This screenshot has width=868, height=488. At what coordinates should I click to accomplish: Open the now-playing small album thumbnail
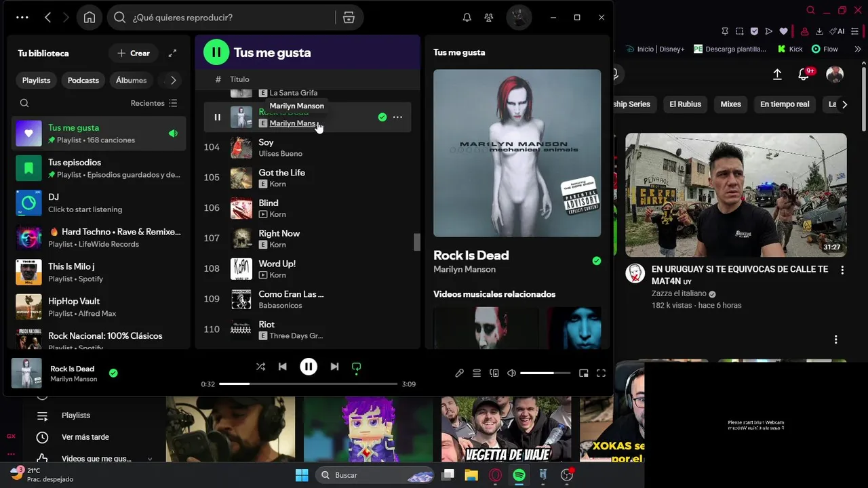click(26, 373)
